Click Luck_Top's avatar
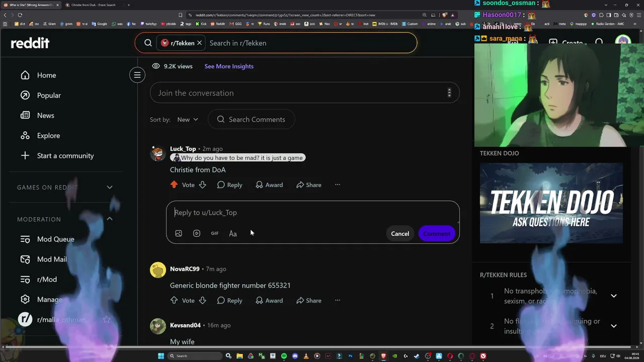Image resolution: width=644 pixels, height=362 pixels. pos(158,153)
